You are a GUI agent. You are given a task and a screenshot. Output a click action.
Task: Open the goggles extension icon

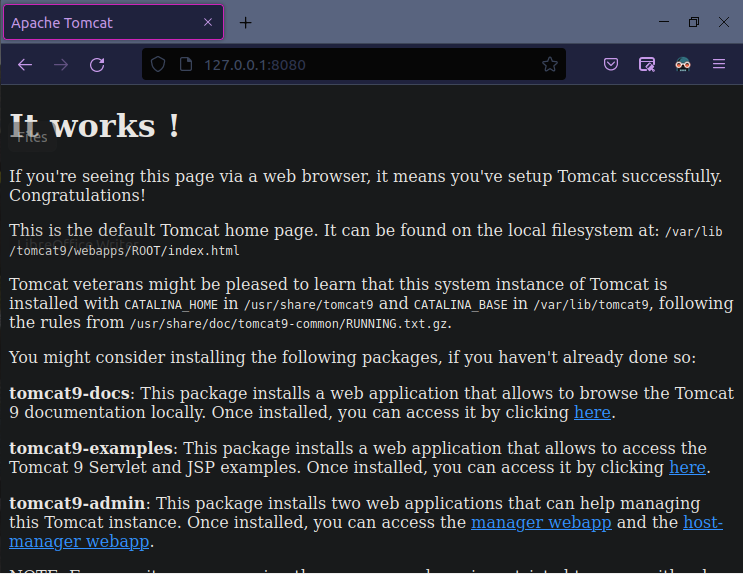click(683, 64)
